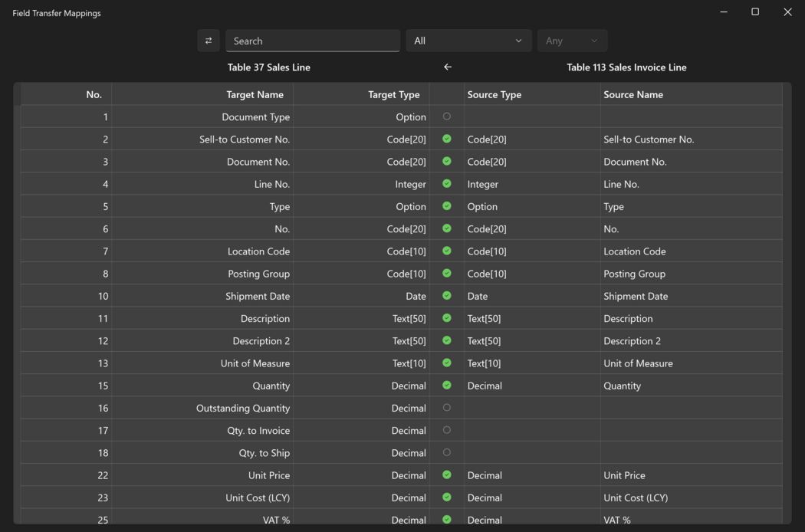805x532 pixels.
Task: Sort by the No. column header
Action: [66, 94]
